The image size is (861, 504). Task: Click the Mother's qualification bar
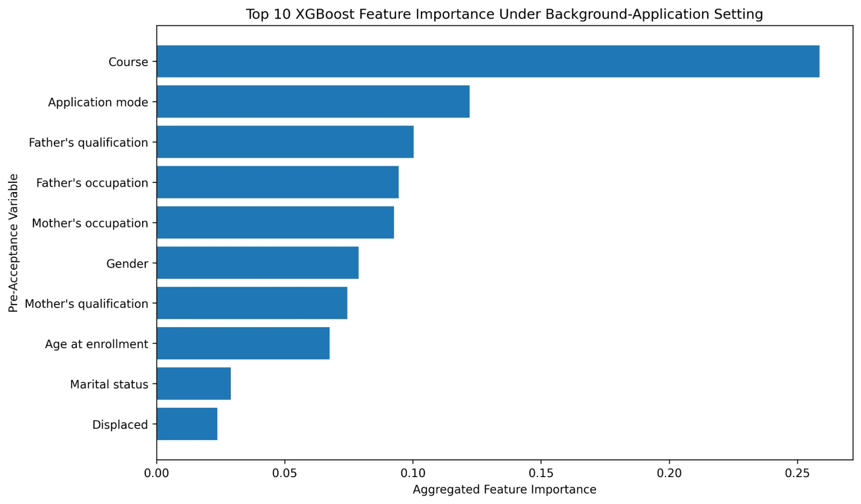[252, 303]
